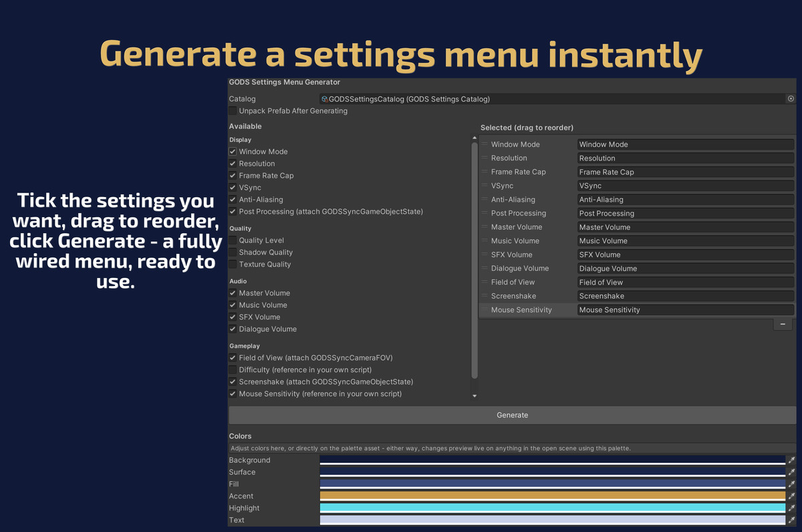Click the drag handle for the Selected VSync row
The width and height of the screenshot is (802, 532).
tap(485, 186)
